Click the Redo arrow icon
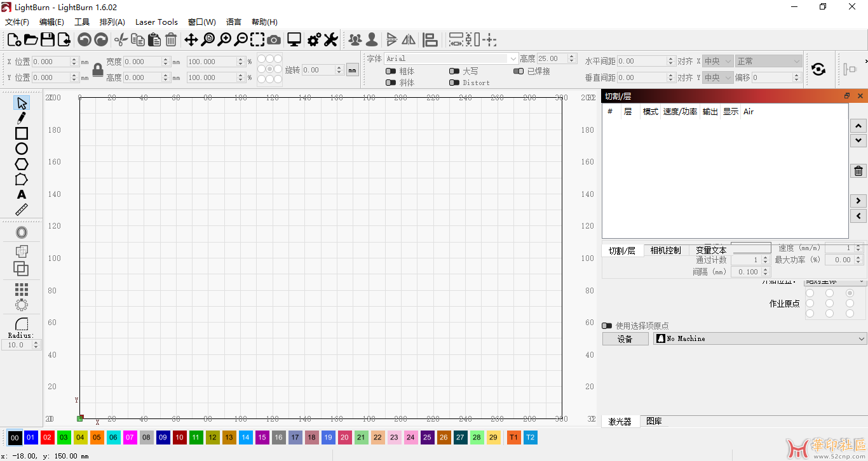Image resolution: width=868 pixels, height=461 pixels. tap(101, 40)
